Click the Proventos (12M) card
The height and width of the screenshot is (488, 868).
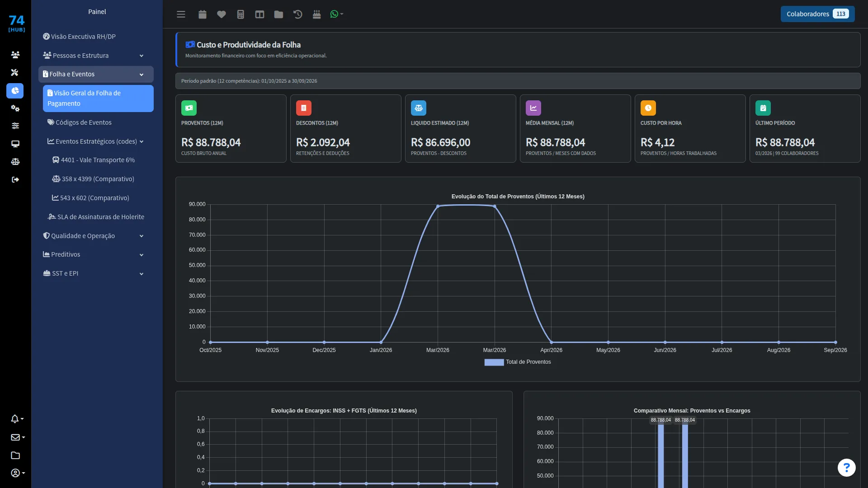point(231,128)
